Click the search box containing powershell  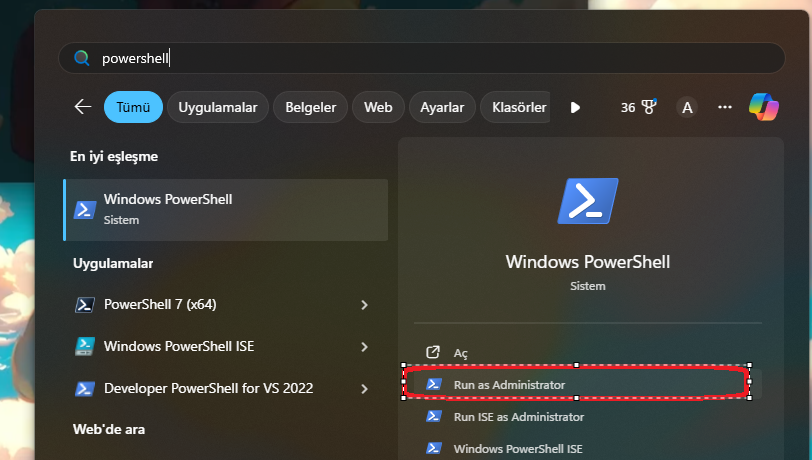(422, 58)
